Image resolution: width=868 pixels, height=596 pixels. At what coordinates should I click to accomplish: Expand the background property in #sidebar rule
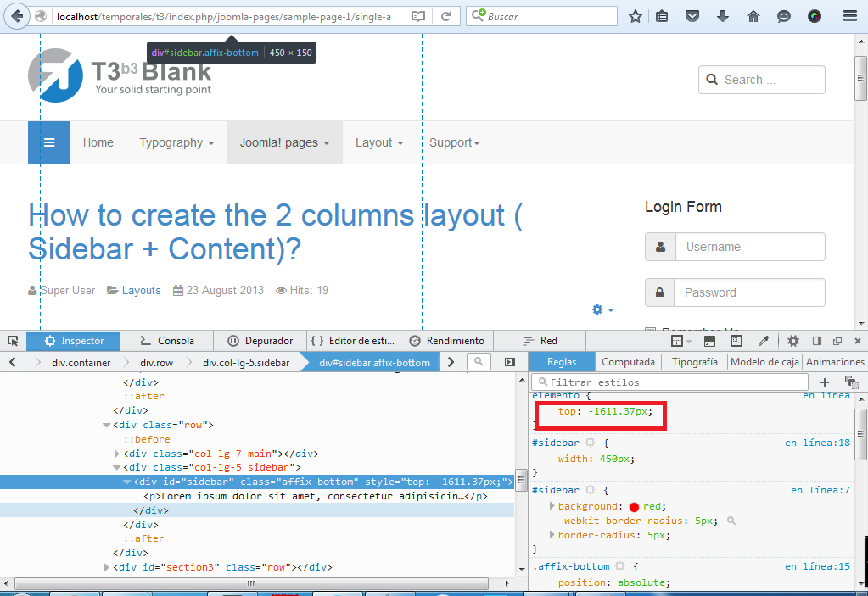(551, 506)
